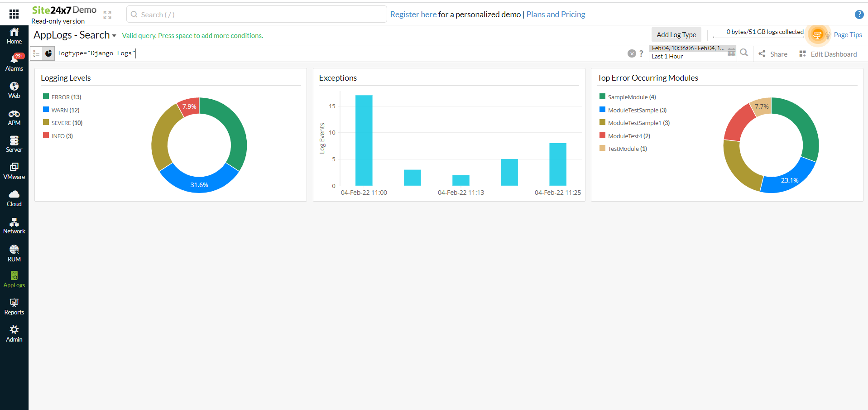Viewport: 868px width, 410px height.
Task: Select the pie chart view icon
Action: coord(48,53)
